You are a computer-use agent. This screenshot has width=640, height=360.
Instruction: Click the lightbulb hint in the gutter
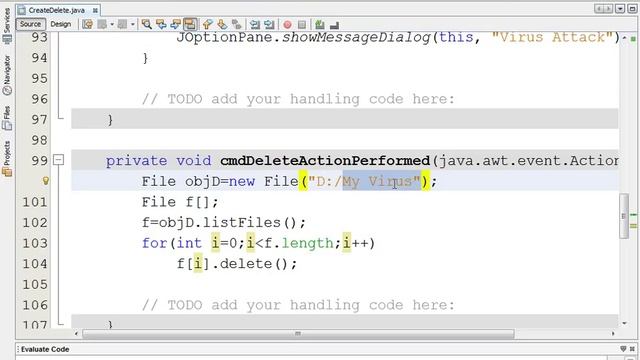(45, 180)
